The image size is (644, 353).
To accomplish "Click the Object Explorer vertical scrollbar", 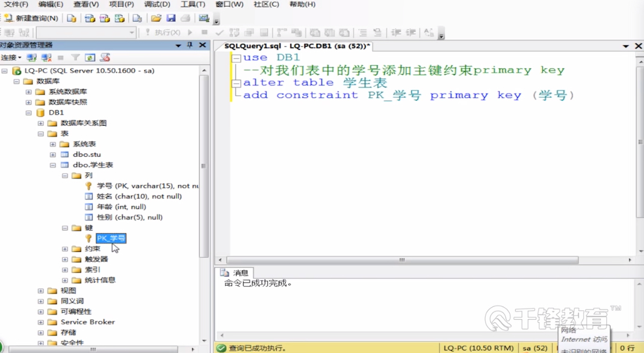I will (x=204, y=166).
